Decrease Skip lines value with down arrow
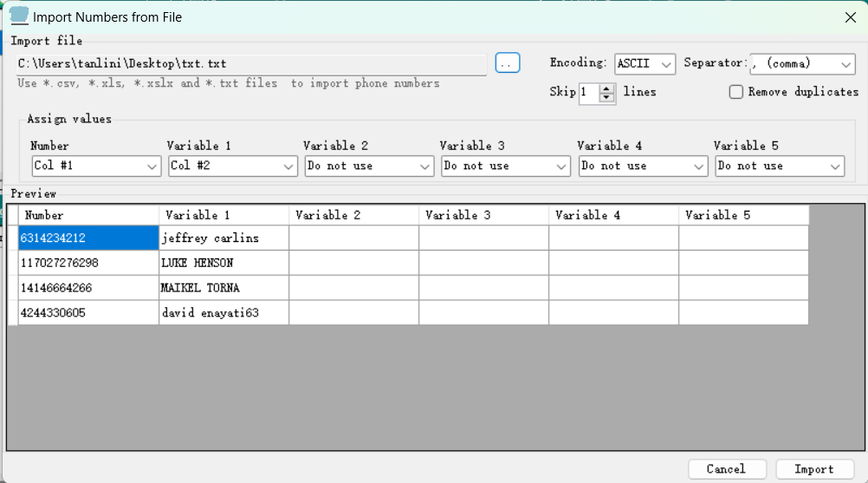This screenshot has width=868, height=483. coord(607,97)
